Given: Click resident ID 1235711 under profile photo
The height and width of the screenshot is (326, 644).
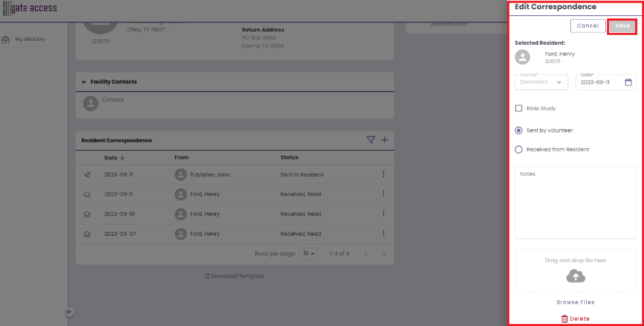Looking at the screenshot, I should tap(101, 41).
